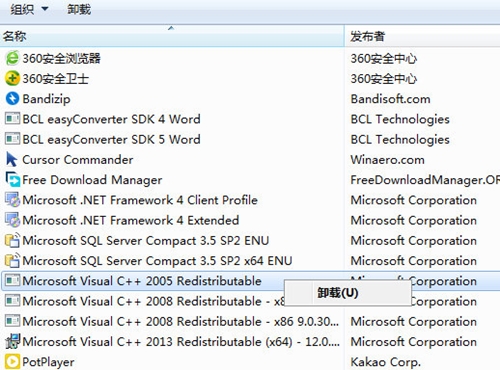The image size is (500, 370).
Task: Select the Bandizip program name
Action: click(46, 99)
